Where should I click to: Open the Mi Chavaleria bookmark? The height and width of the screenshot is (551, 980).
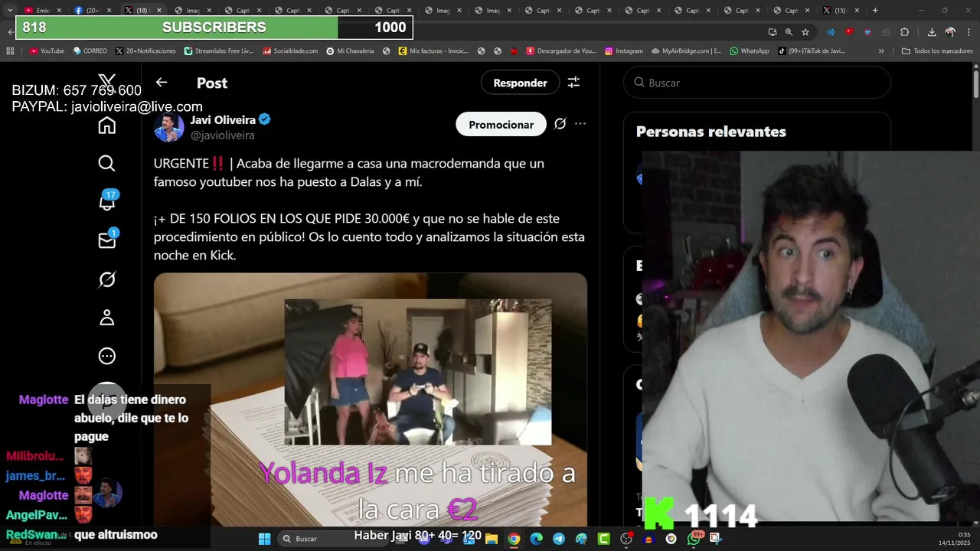pos(350,51)
